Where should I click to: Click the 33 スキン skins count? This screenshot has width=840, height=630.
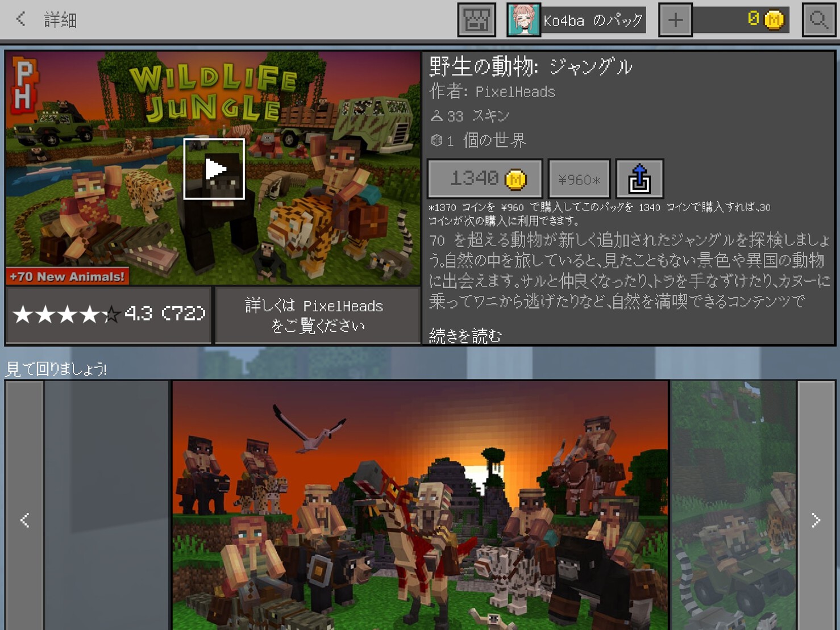pyautogui.click(x=469, y=116)
